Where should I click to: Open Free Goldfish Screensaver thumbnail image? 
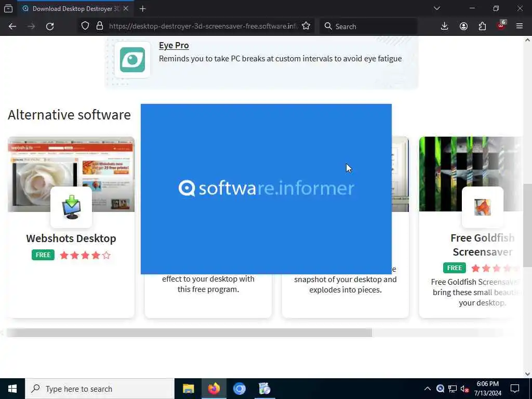[471, 174]
